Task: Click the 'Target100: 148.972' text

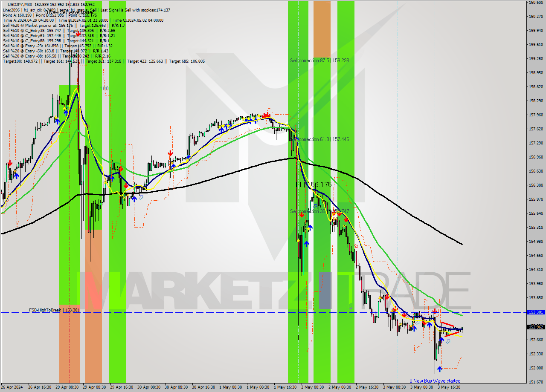Action: coord(20,61)
